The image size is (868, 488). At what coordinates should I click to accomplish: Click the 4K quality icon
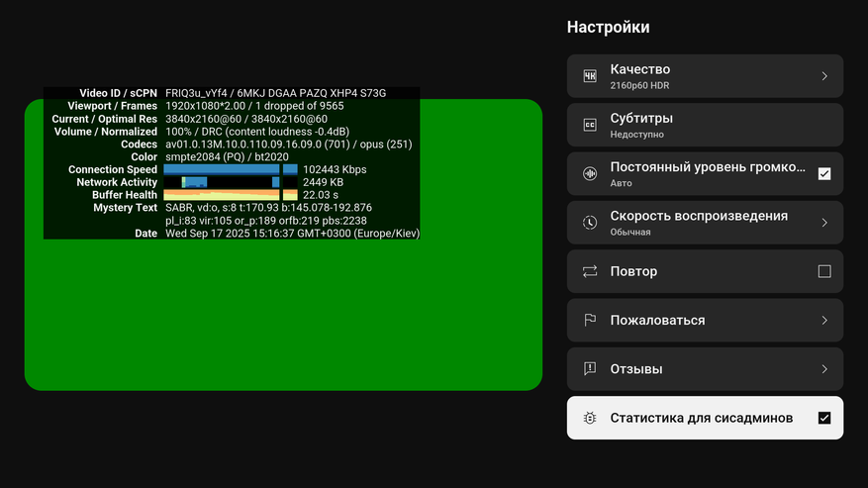(x=590, y=76)
